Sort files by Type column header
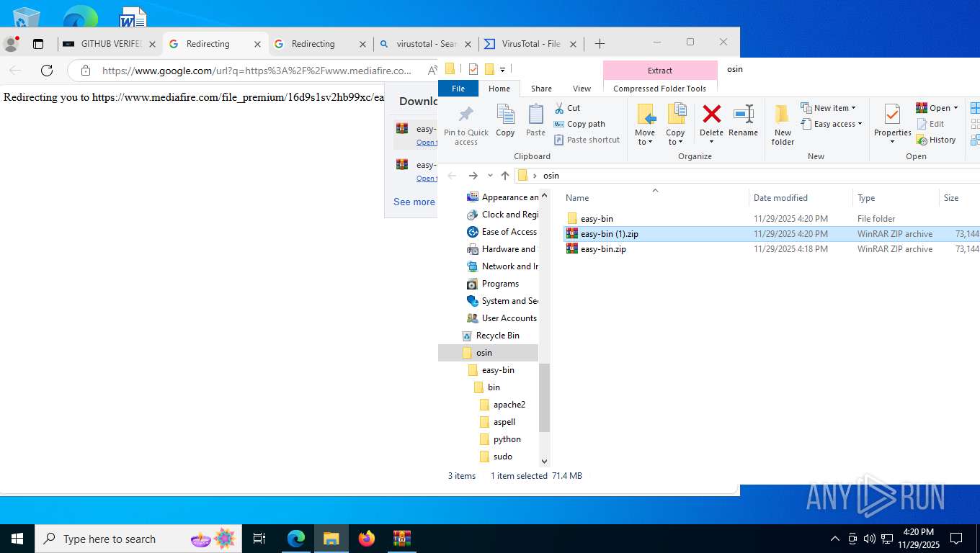Screen dimensions: 980x553 pos(896,198)
